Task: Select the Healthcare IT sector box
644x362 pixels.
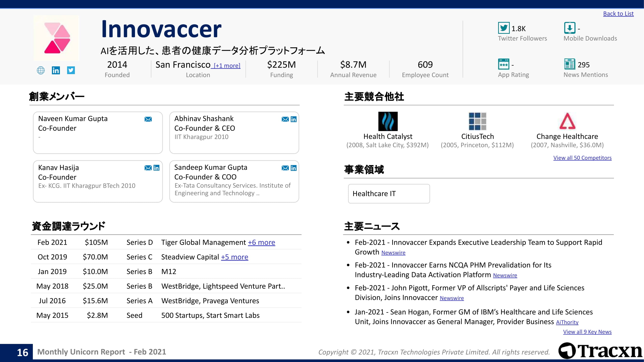Action: 389,194
